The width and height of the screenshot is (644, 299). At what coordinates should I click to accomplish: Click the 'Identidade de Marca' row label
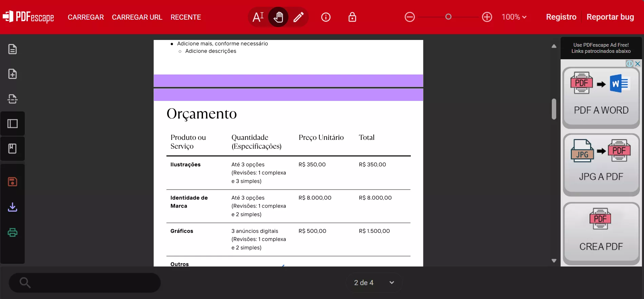click(x=189, y=202)
